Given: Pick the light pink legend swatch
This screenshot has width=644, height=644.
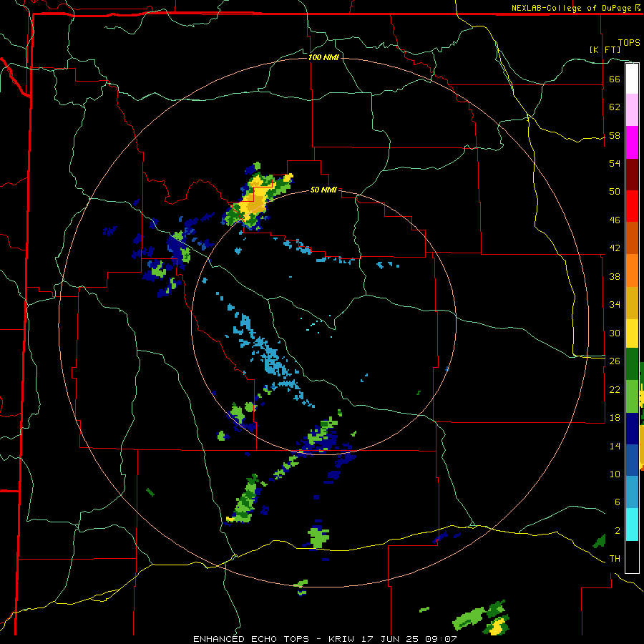Looking at the screenshot, I should (632, 109).
